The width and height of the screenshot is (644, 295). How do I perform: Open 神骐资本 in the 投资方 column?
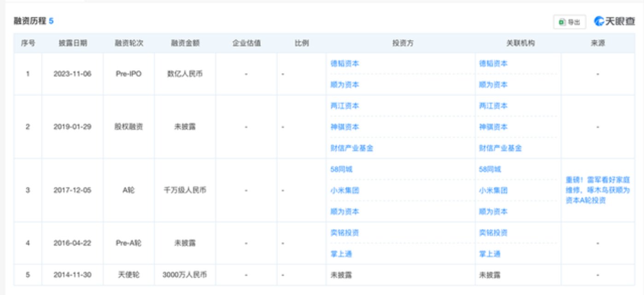coord(345,127)
